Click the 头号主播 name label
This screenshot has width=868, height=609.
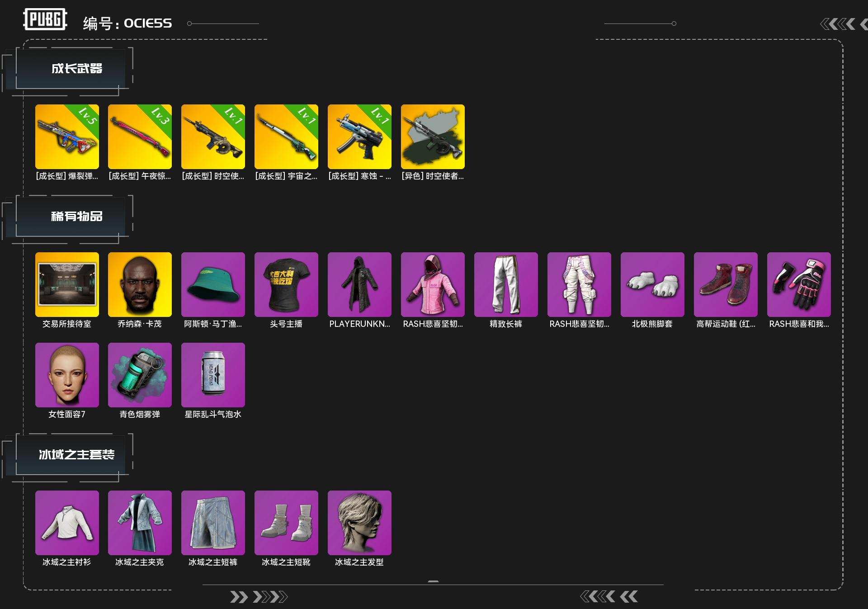click(286, 324)
